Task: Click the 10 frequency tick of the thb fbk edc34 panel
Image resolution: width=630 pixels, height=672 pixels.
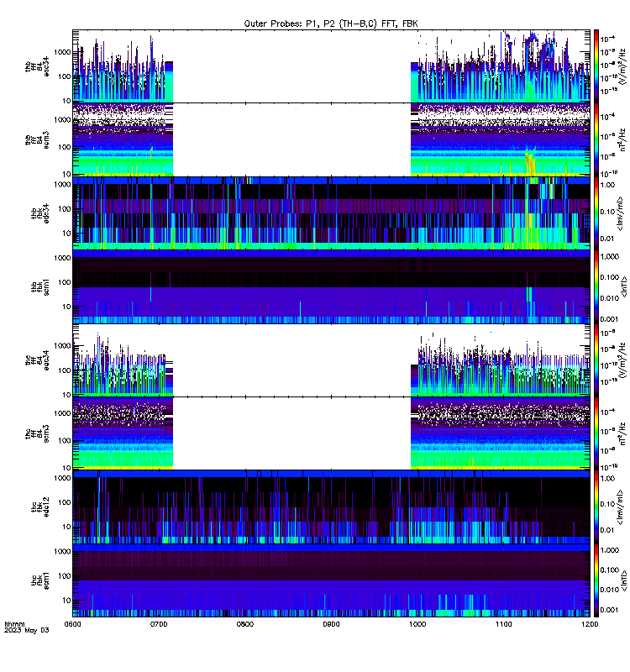Action: (67, 234)
